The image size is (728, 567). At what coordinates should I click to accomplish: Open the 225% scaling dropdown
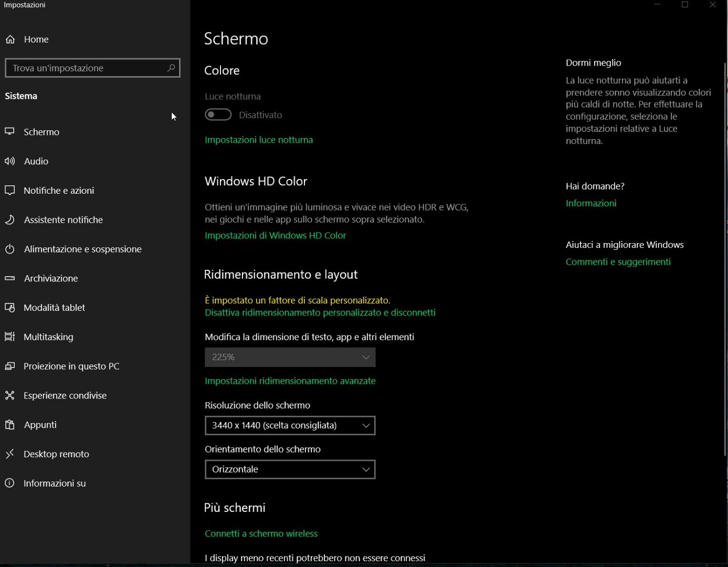click(x=290, y=357)
